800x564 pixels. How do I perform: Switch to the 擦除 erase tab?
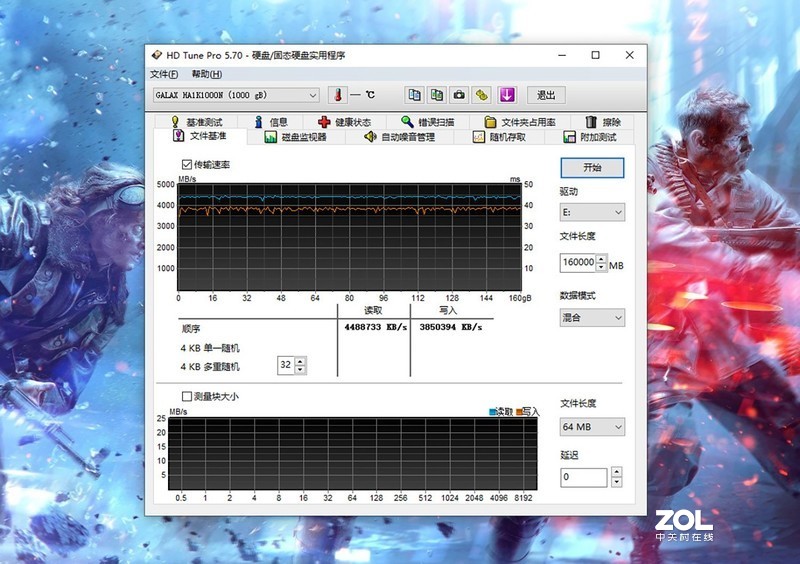tap(603, 122)
